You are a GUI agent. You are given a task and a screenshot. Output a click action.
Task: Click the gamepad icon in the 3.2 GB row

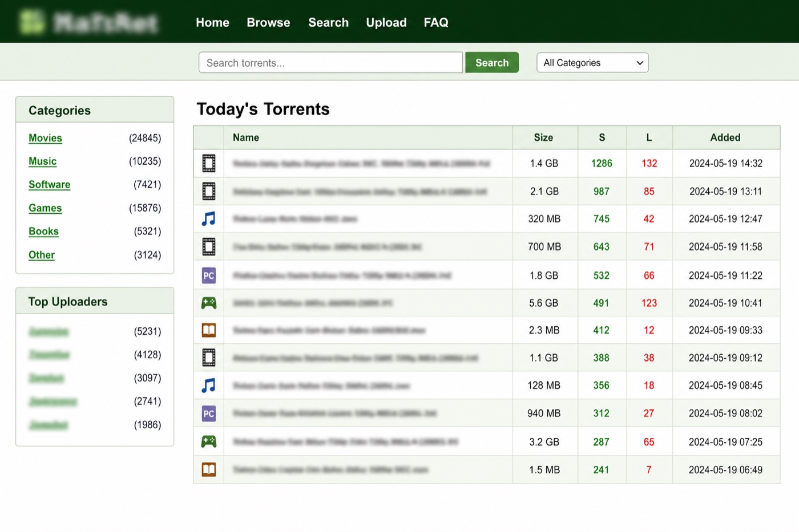tap(209, 441)
